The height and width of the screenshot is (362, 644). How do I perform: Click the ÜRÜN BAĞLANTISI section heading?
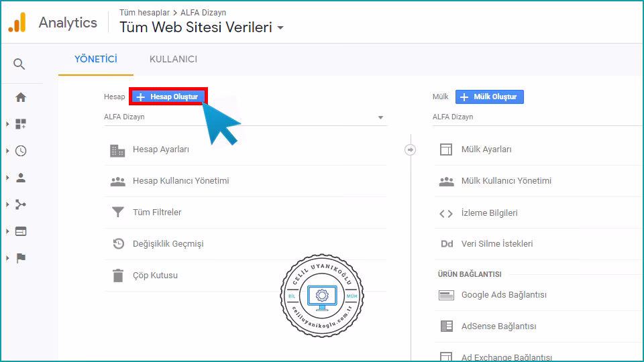pyautogui.click(x=470, y=274)
